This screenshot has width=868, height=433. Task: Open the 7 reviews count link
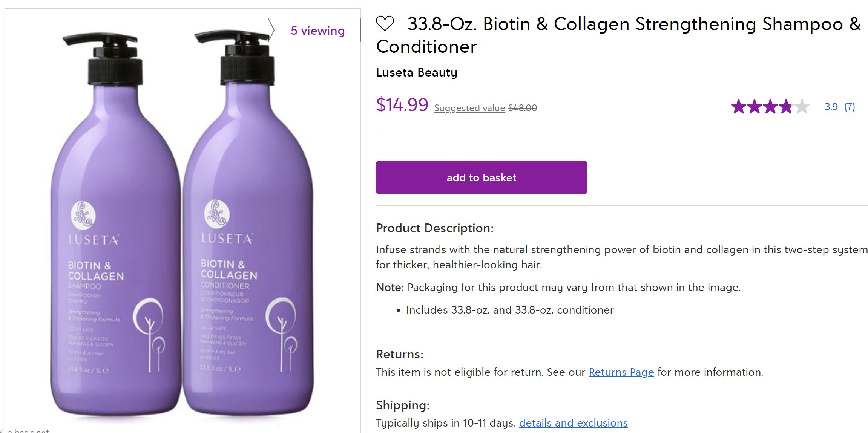[x=850, y=107]
